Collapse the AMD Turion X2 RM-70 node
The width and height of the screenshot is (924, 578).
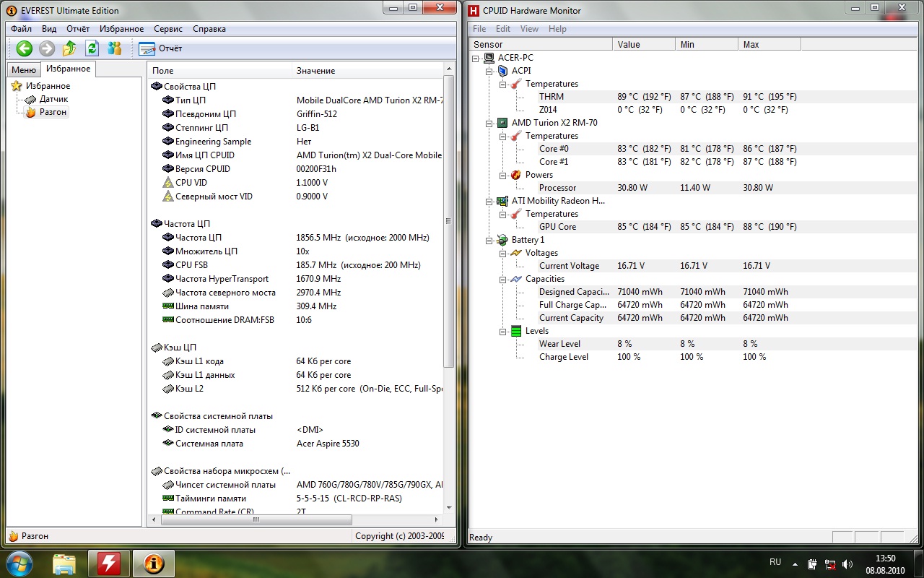(x=489, y=123)
